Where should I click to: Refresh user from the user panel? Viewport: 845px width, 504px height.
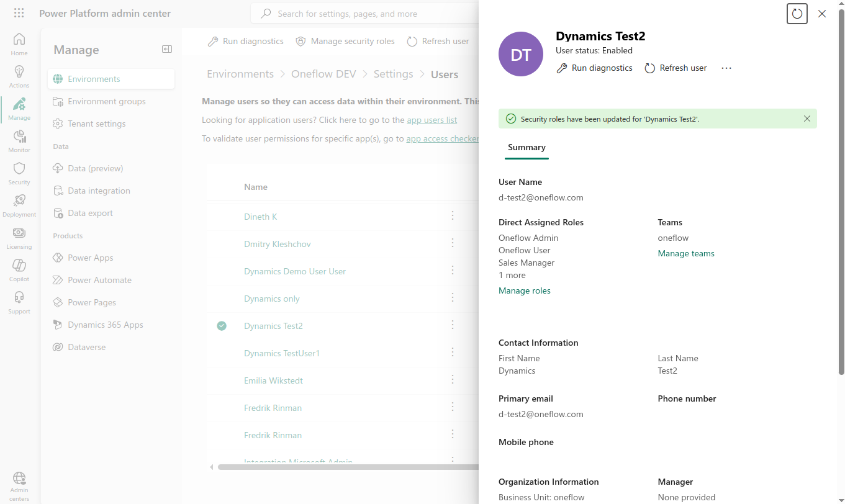click(676, 68)
